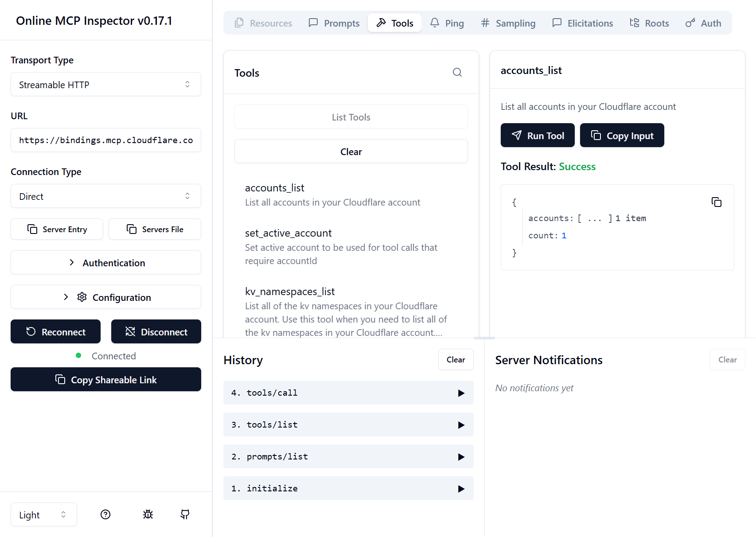
Task: Click the Server Entry copy button
Action: coord(57,229)
